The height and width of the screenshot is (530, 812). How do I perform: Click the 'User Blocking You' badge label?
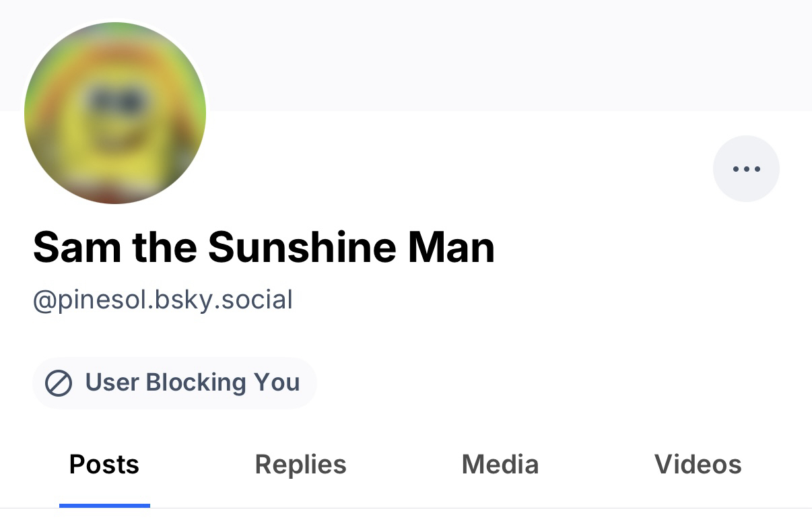pos(192,383)
